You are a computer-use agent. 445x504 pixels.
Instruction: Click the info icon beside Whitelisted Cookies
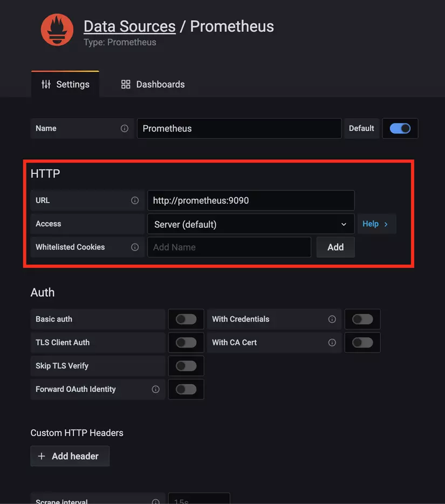(x=134, y=247)
